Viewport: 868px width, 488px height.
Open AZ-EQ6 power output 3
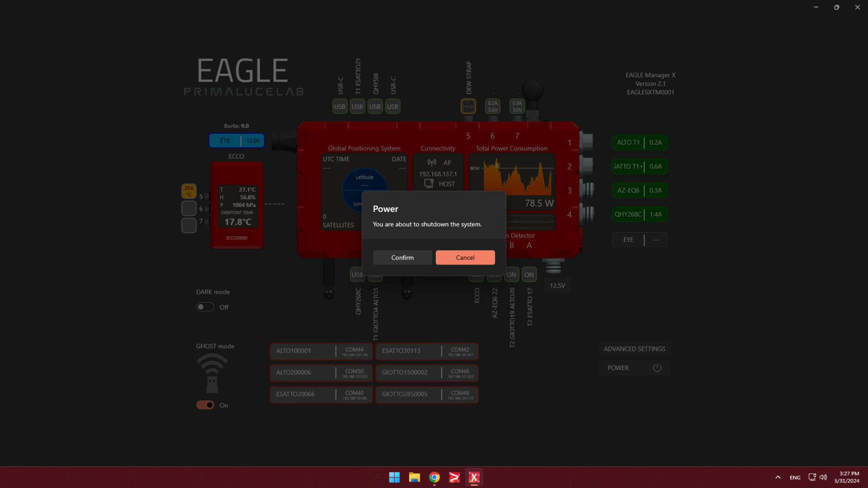tap(640, 190)
